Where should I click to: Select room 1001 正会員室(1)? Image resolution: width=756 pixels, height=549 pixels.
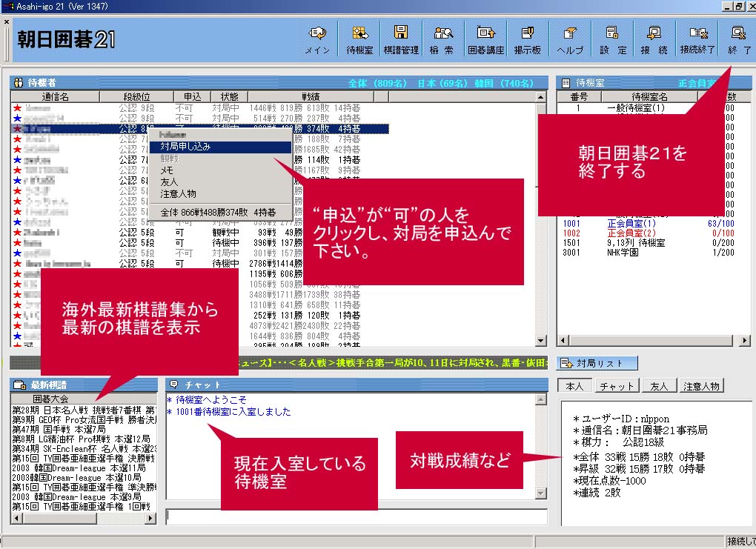pyautogui.click(x=648, y=224)
